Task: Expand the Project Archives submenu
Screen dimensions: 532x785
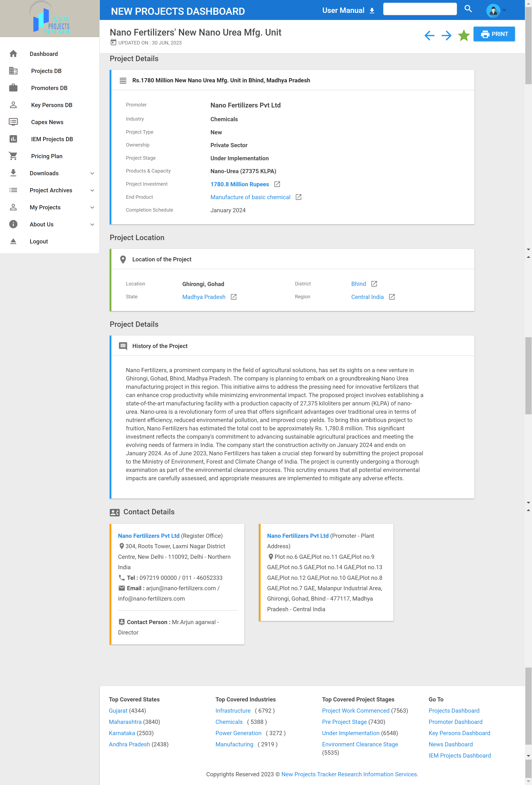Action: pyautogui.click(x=92, y=190)
